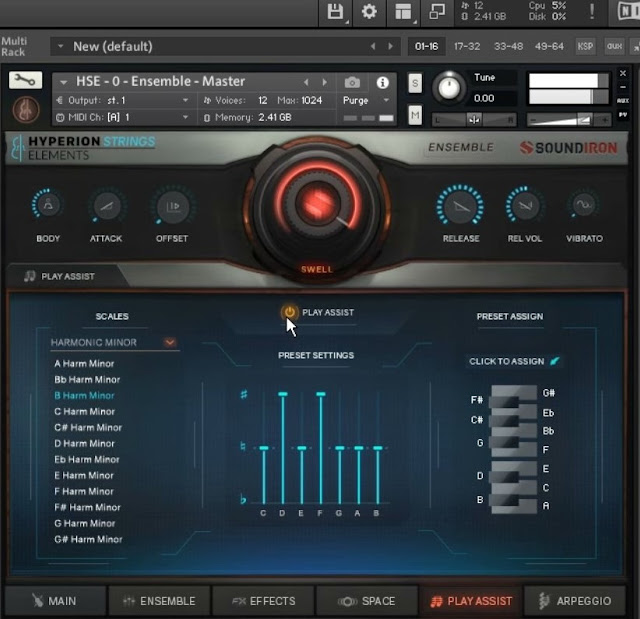Toggle the G# key in preset assign
640x619 pixels.
pyautogui.click(x=527, y=393)
